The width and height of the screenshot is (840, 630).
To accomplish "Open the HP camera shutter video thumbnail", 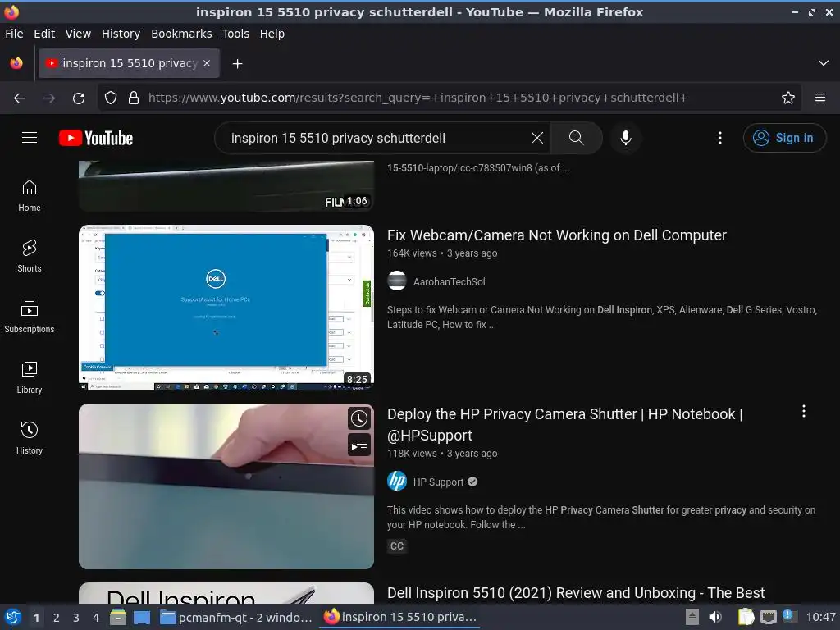I will click(x=226, y=486).
